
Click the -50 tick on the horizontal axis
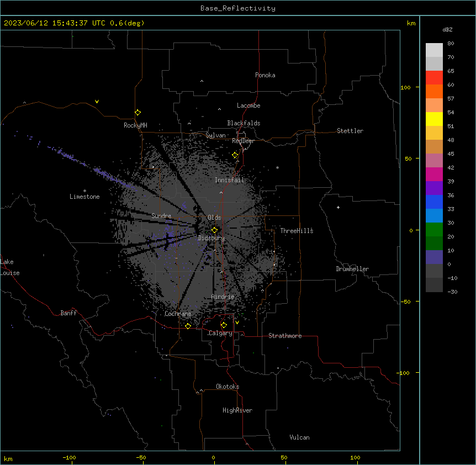tap(141, 457)
